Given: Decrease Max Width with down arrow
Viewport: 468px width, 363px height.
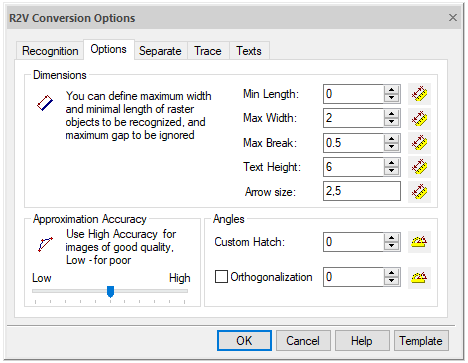Looking at the screenshot, I should point(391,122).
